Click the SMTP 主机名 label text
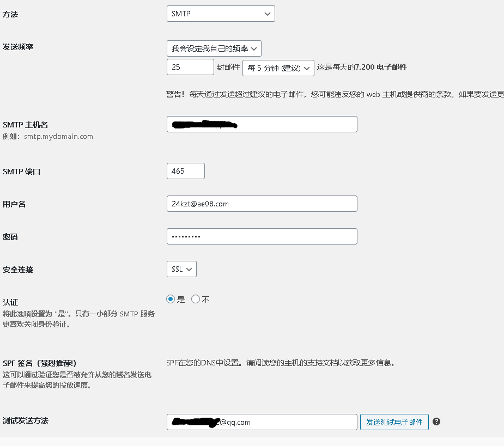This screenshot has width=504, height=446. click(26, 125)
